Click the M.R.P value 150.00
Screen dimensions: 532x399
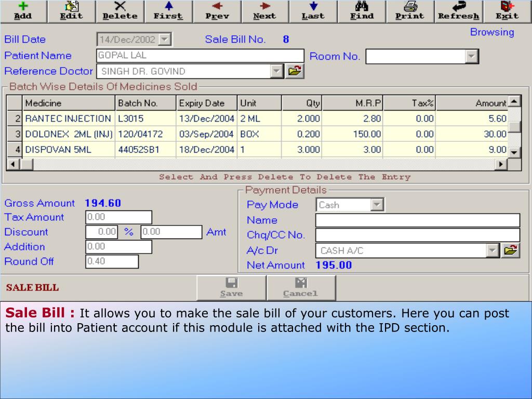click(353, 134)
